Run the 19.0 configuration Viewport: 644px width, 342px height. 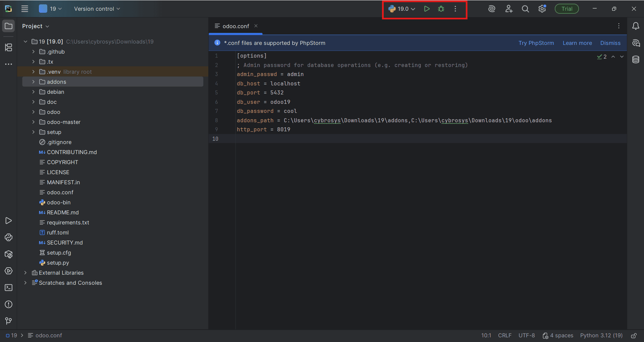(x=427, y=9)
